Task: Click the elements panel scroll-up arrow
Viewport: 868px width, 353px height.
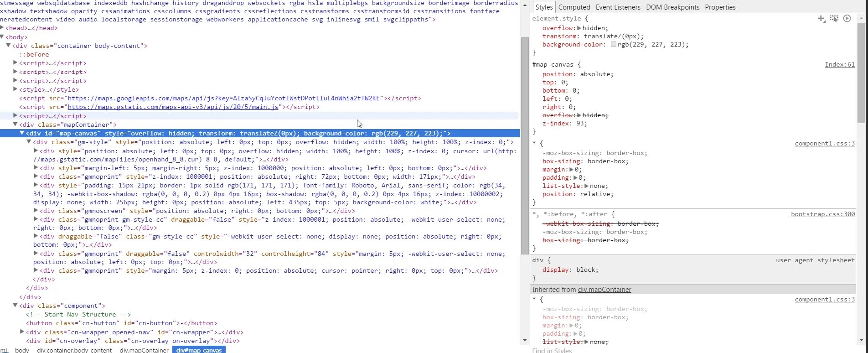Action: 525,5
